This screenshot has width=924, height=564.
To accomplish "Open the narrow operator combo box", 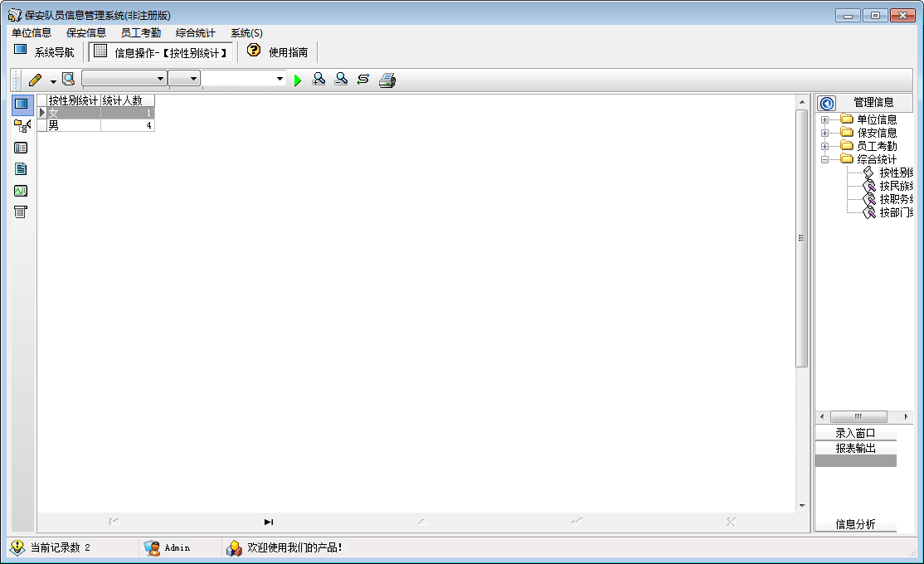I will click(184, 79).
